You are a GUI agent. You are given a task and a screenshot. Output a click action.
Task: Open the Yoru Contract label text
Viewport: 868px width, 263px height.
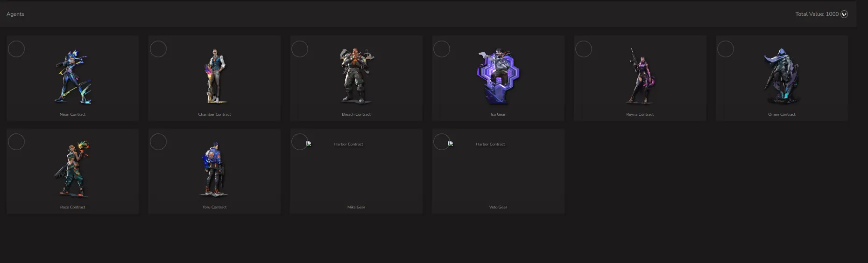pos(214,207)
